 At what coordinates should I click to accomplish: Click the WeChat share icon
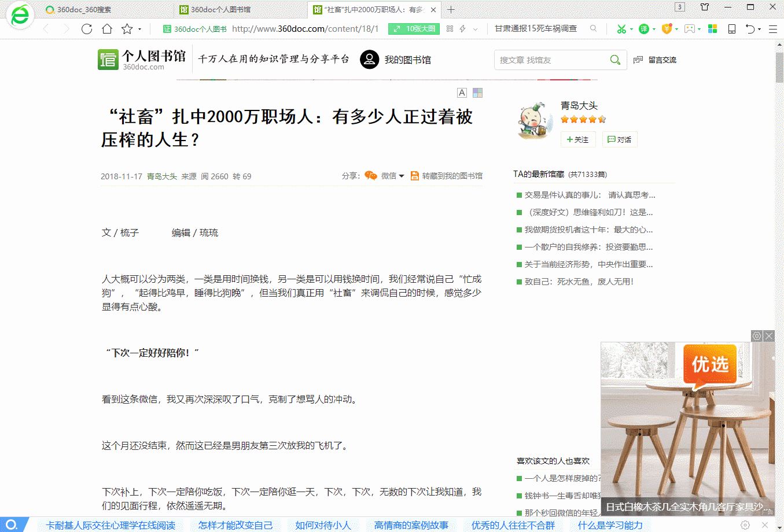[371, 176]
